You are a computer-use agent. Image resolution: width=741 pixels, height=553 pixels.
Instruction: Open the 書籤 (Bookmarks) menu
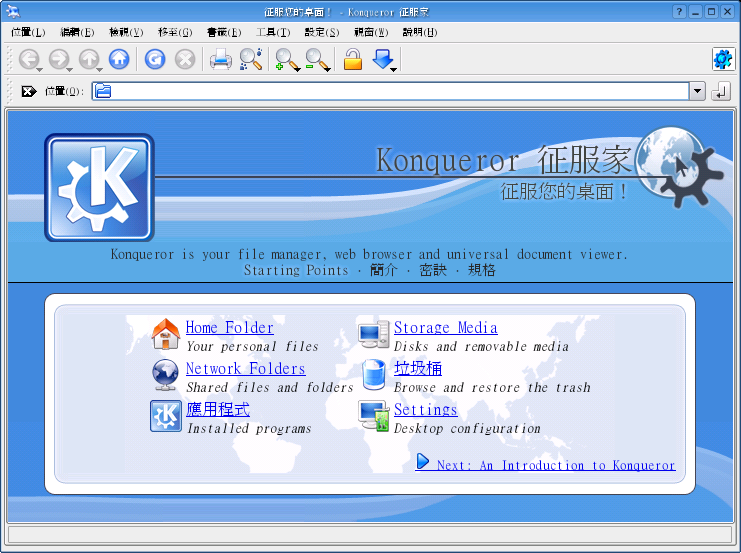coord(223,32)
